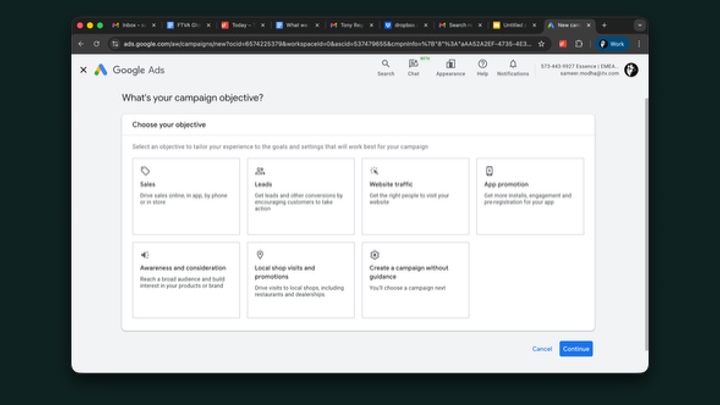Open the Notifications bell icon
Image resolution: width=720 pixels, height=405 pixels.
point(513,68)
